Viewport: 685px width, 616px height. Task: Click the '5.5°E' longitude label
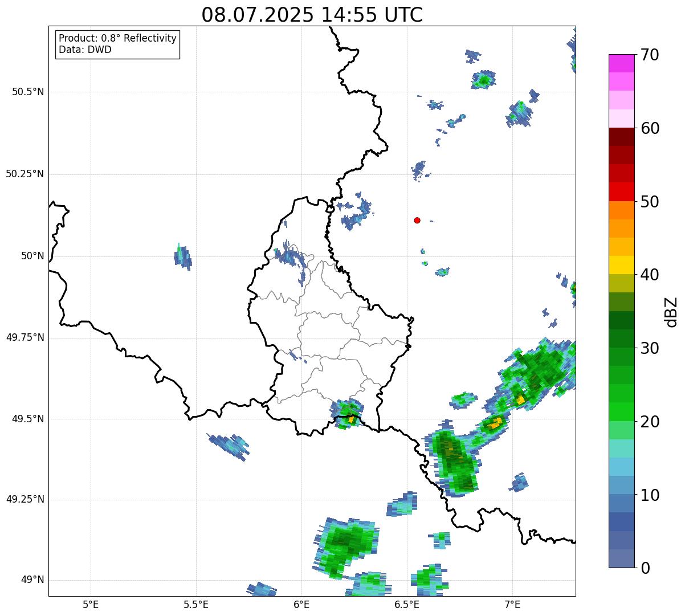[196, 605]
